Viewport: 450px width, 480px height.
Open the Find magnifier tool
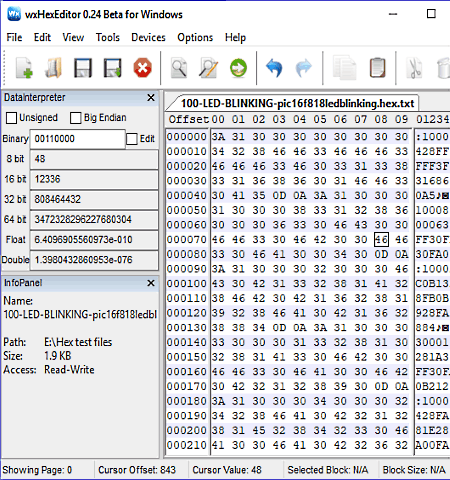(179, 68)
